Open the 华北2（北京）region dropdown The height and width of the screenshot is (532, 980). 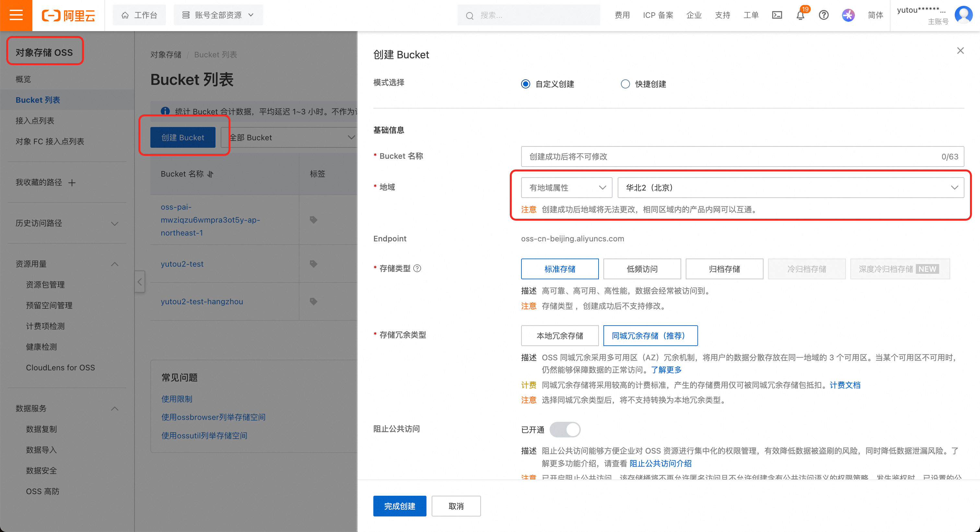pyautogui.click(x=790, y=188)
